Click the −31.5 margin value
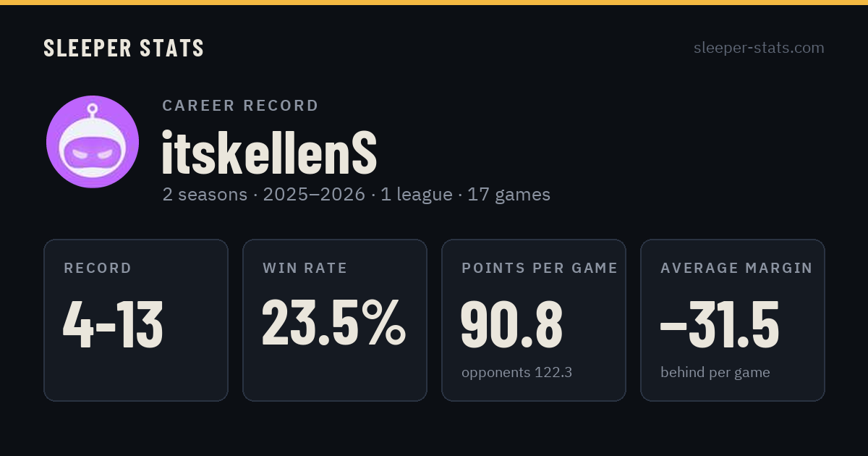This screenshot has height=456, width=868. click(720, 325)
